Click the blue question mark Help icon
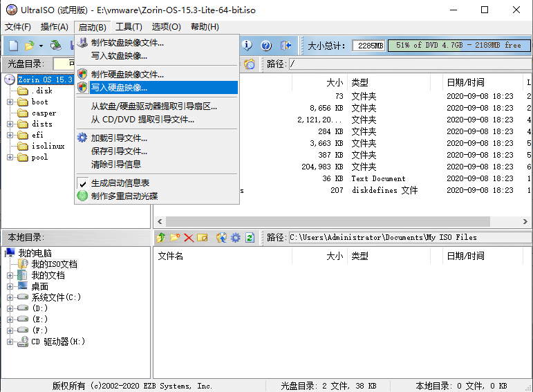533x392 pixels. (x=266, y=45)
